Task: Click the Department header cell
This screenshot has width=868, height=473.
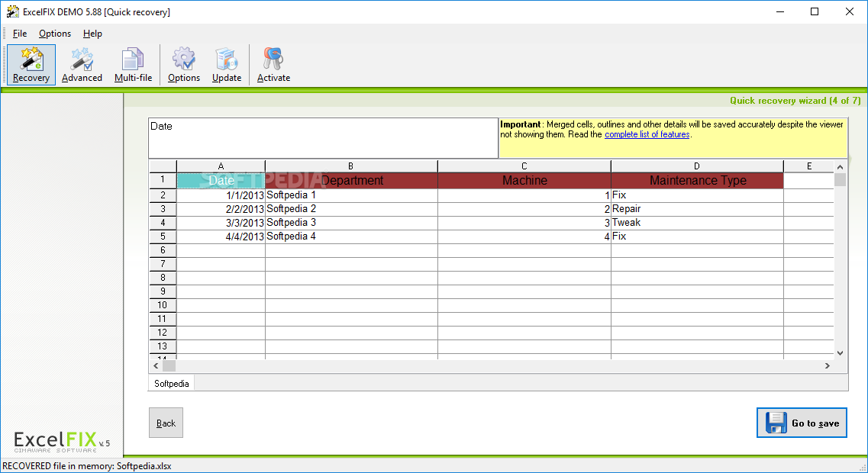Action: (x=351, y=180)
